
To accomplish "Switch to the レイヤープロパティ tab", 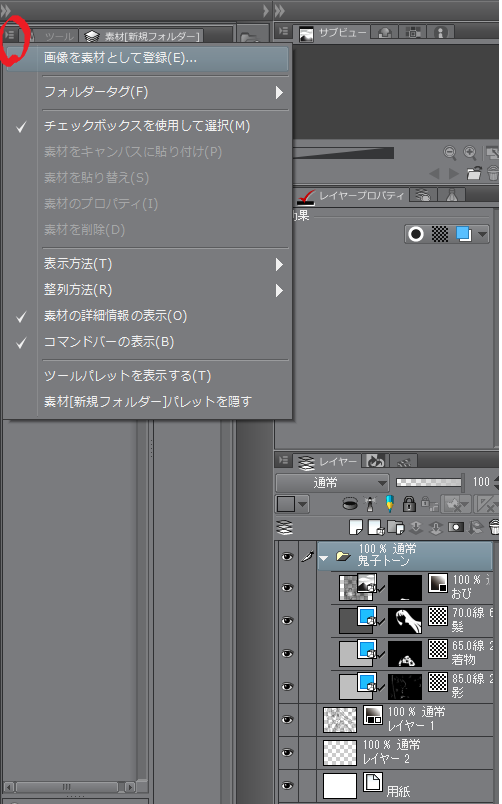I will coord(353,195).
